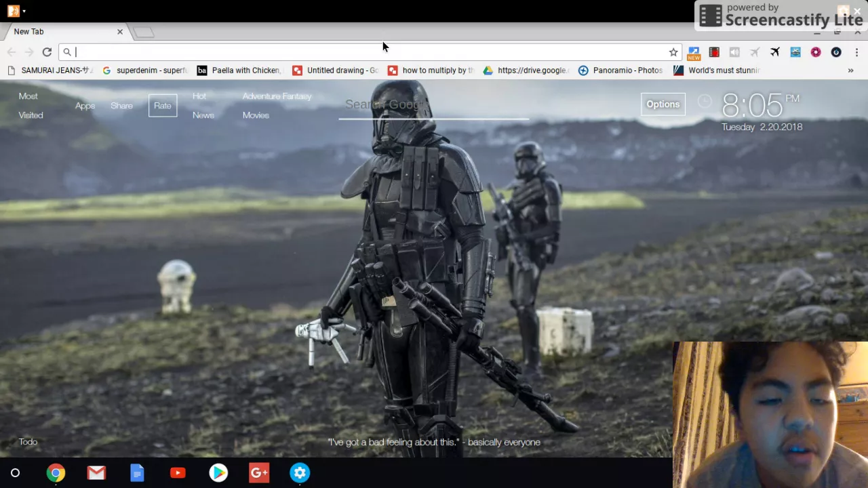
Task: Open the Todo list
Action: 28,442
